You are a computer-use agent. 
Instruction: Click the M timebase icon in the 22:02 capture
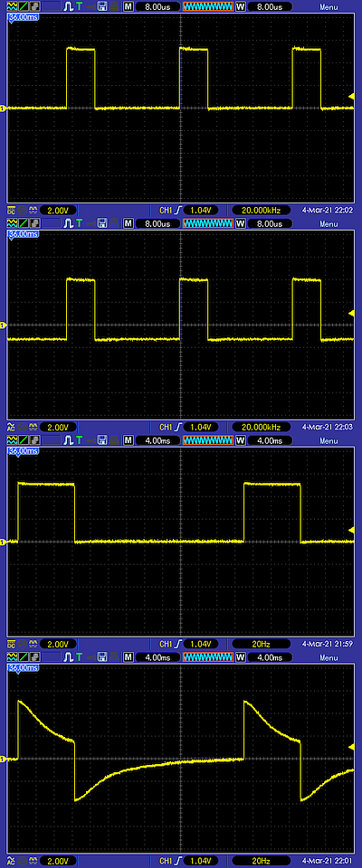(x=129, y=6)
